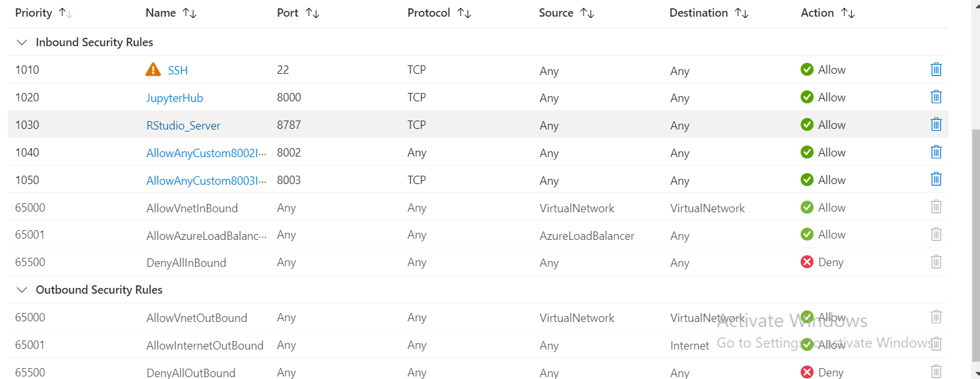Sort rules by Port column arrows

pyautogui.click(x=312, y=13)
